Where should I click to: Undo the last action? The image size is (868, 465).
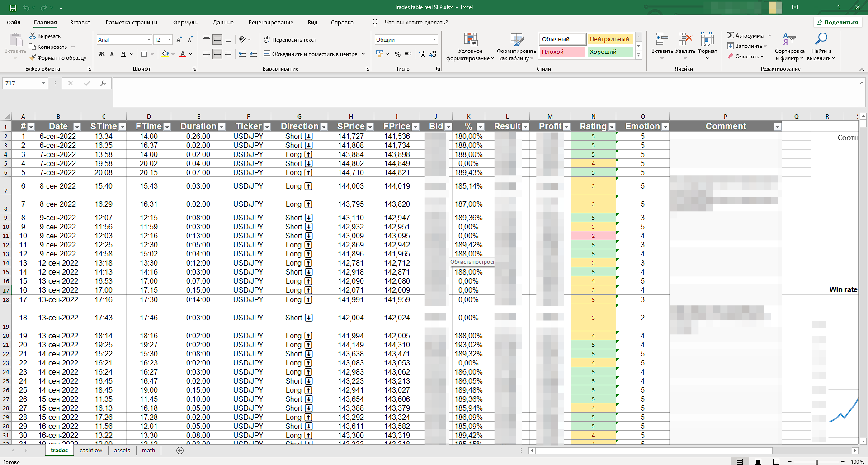[26, 8]
